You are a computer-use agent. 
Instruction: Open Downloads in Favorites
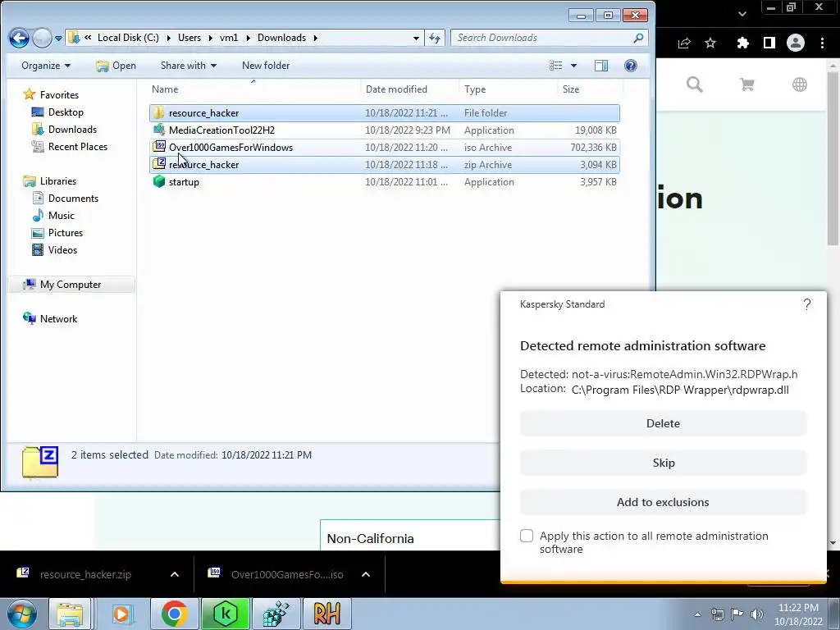64,129
